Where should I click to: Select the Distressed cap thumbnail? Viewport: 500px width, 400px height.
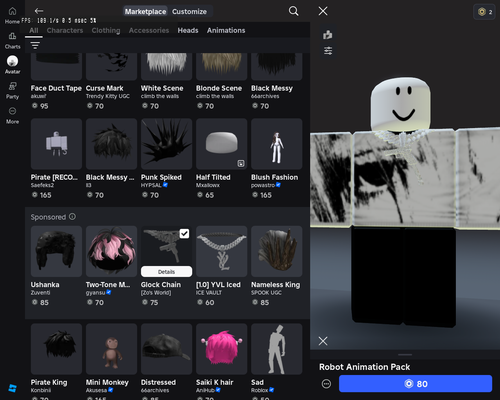(x=166, y=349)
